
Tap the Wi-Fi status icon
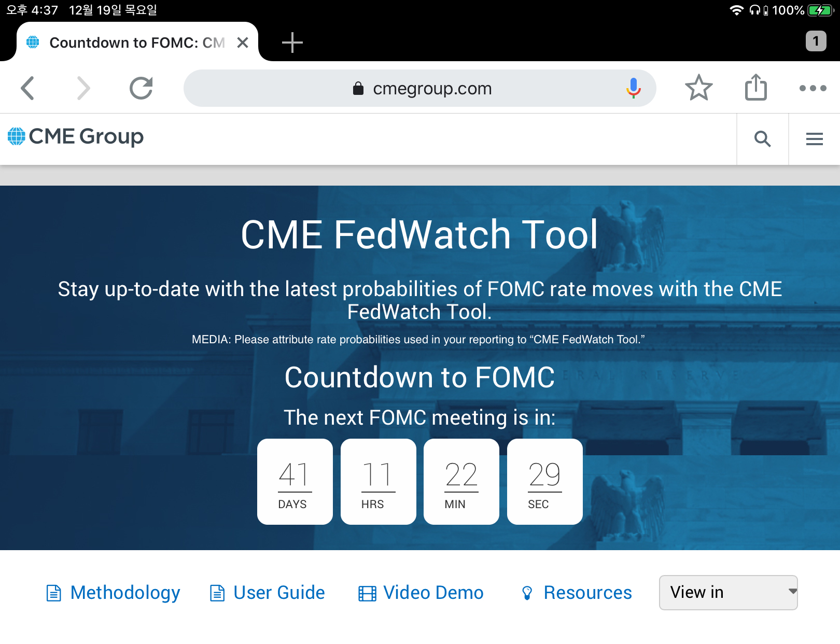pos(736,10)
